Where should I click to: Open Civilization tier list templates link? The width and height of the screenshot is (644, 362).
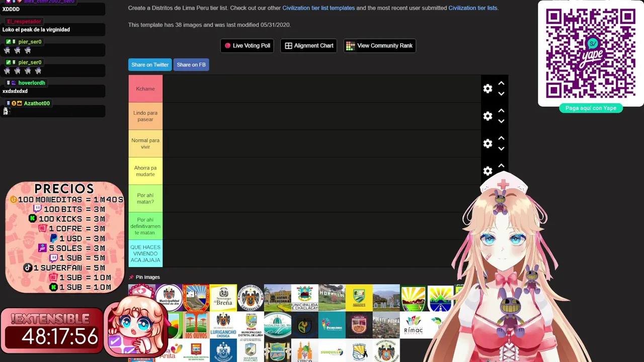[x=318, y=8]
